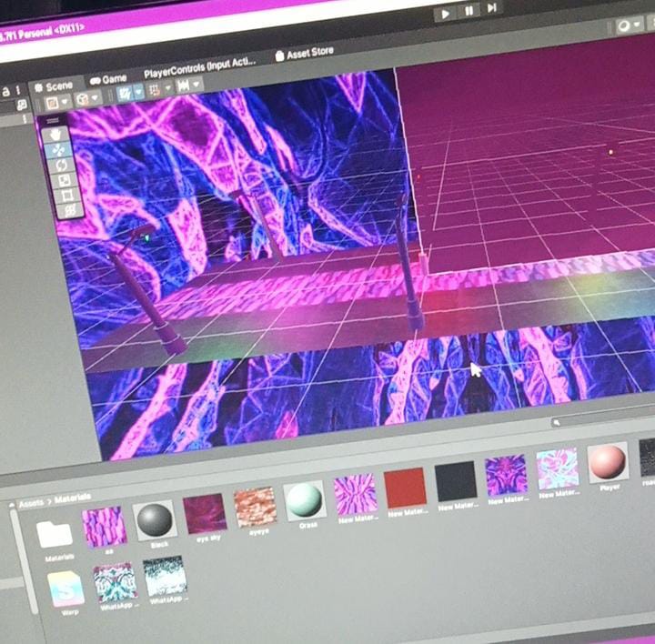Open the Asset Store tab
The height and width of the screenshot is (644, 655).
[305, 53]
